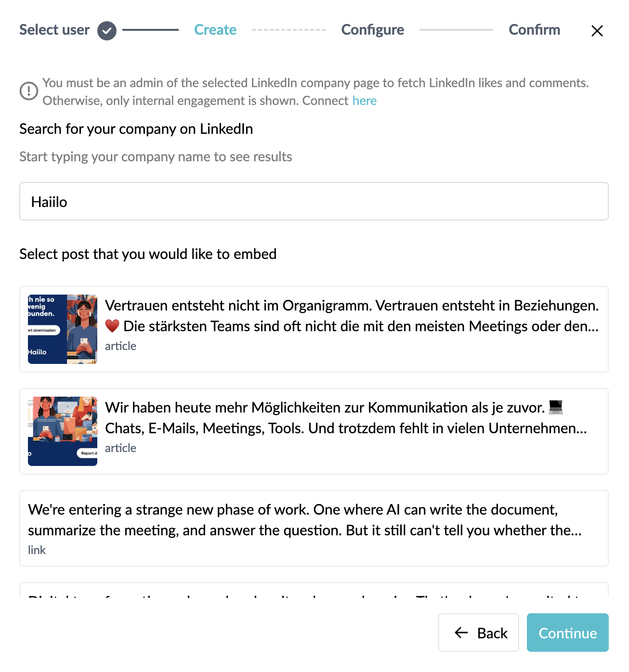Click the red heart emoji in first post
Screen dimensions: 629x672
coord(112,326)
